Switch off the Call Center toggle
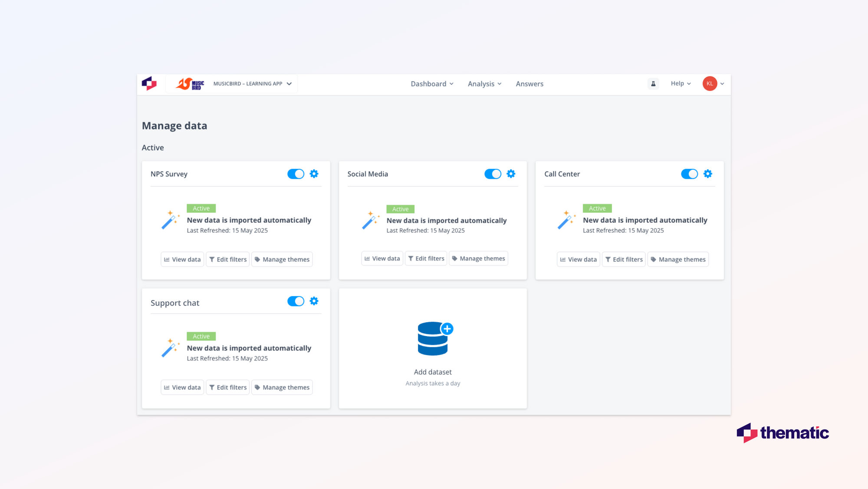868x489 pixels. (689, 174)
